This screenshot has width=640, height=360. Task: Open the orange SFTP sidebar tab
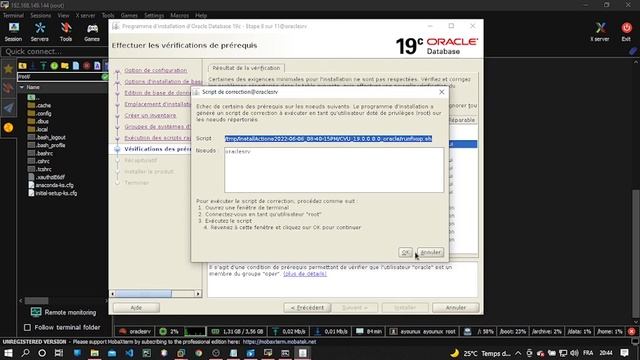click(8, 128)
